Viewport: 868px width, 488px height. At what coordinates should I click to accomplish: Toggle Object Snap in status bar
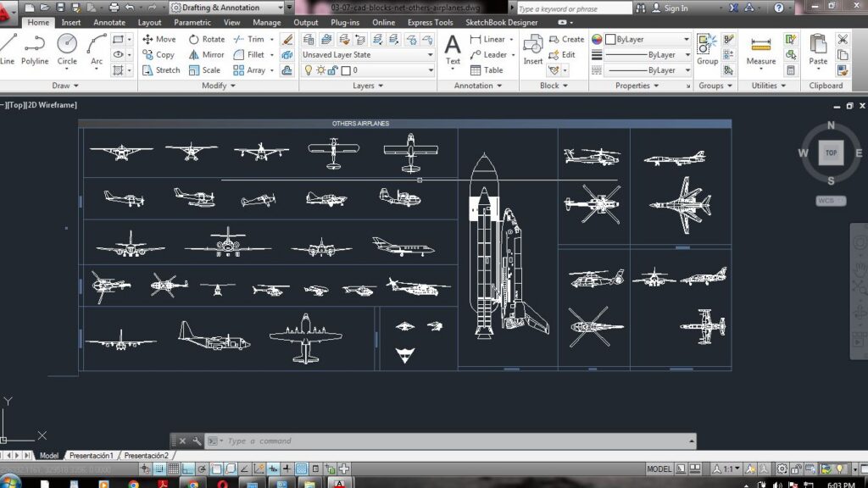tap(216, 469)
